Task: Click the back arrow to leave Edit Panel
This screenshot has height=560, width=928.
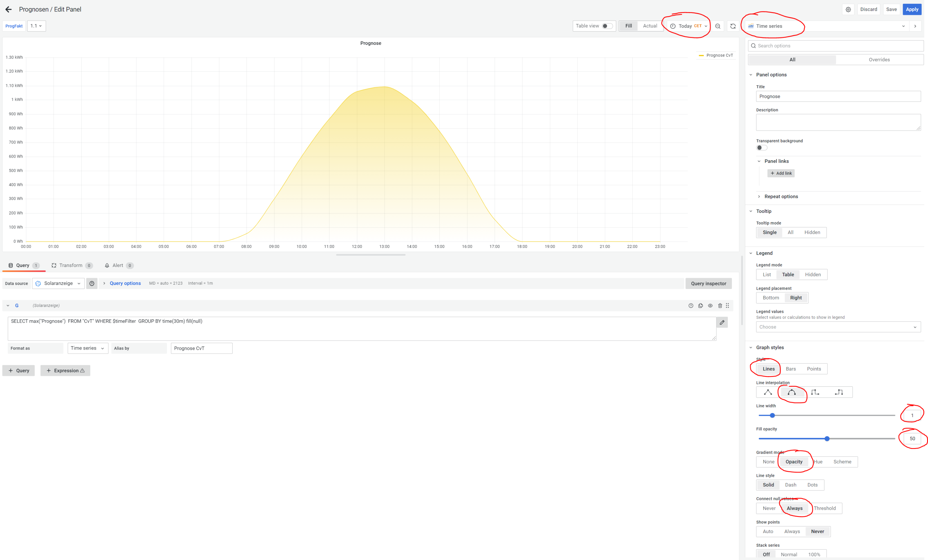Action: point(8,9)
